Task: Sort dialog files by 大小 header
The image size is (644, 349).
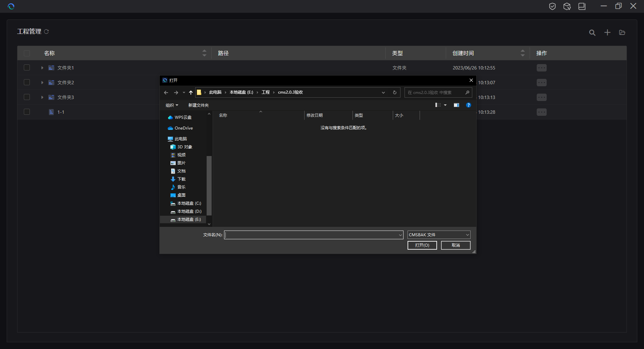Action: (x=406, y=115)
